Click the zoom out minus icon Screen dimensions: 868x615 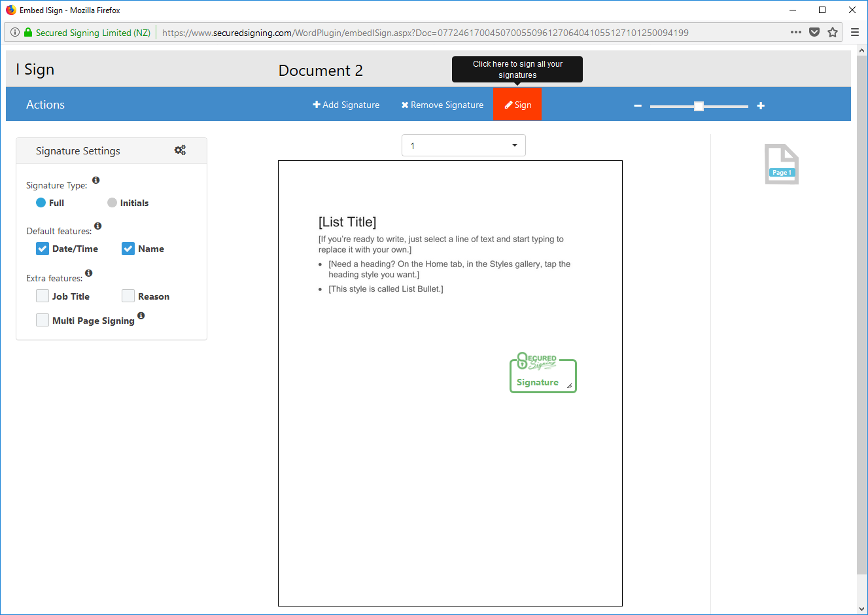tap(638, 105)
